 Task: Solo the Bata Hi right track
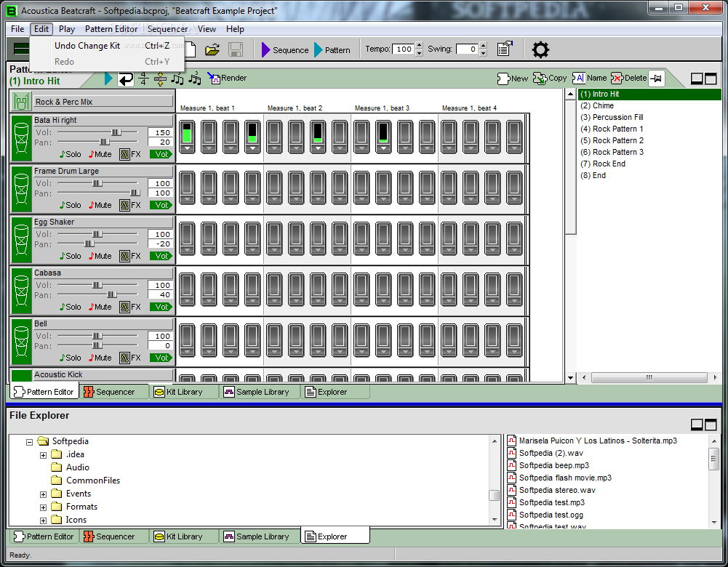coord(70,154)
